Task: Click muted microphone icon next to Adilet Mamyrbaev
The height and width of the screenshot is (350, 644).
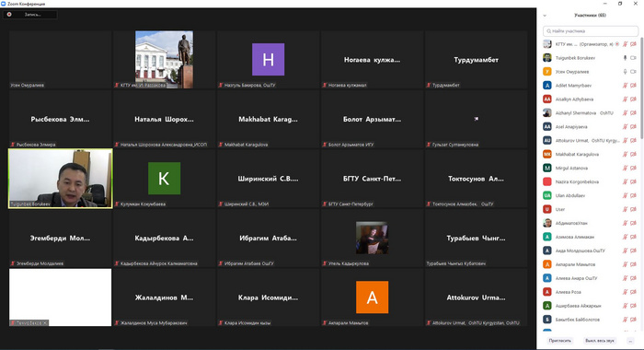Action: tap(625, 86)
